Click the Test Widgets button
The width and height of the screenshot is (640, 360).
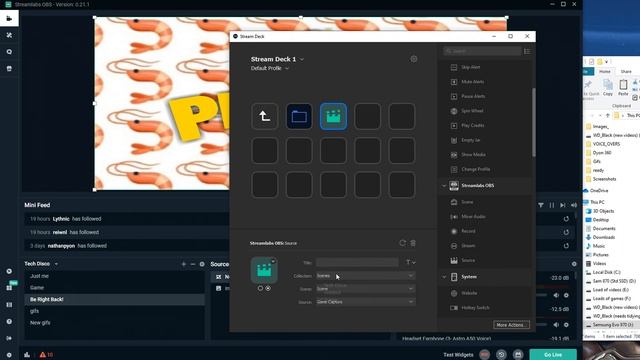click(x=458, y=355)
